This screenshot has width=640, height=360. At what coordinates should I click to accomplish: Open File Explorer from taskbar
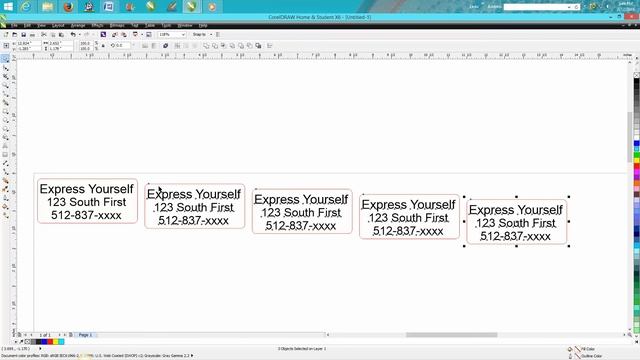coord(47,7)
